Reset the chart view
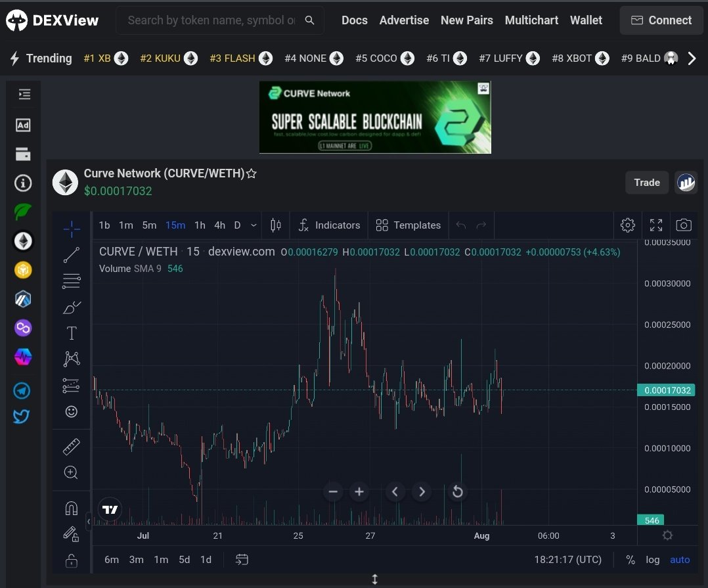 pyautogui.click(x=457, y=492)
